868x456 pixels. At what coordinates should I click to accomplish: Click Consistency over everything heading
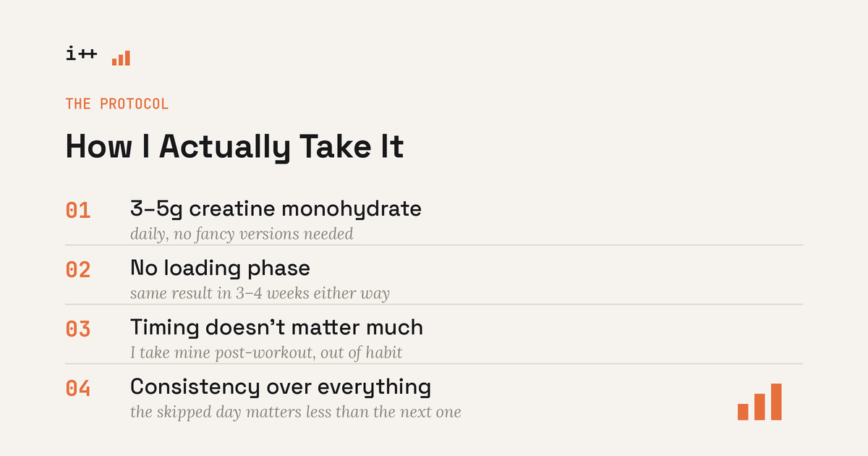click(x=281, y=388)
